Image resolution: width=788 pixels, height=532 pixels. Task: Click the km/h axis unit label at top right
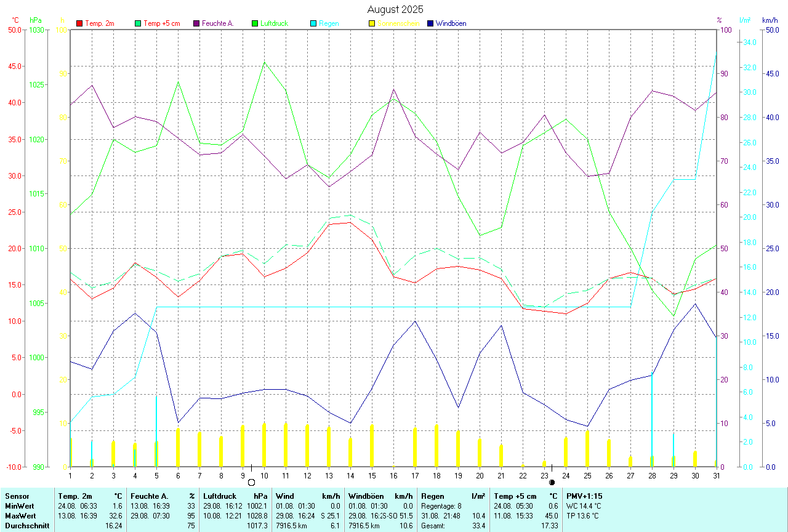770,20
